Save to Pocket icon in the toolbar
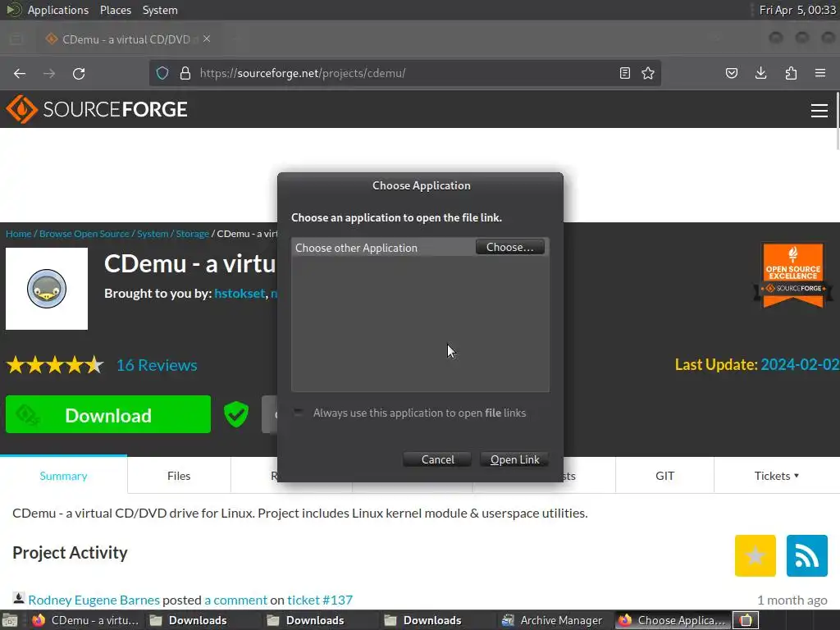Screen dimensions: 840x630 (x=731, y=73)
